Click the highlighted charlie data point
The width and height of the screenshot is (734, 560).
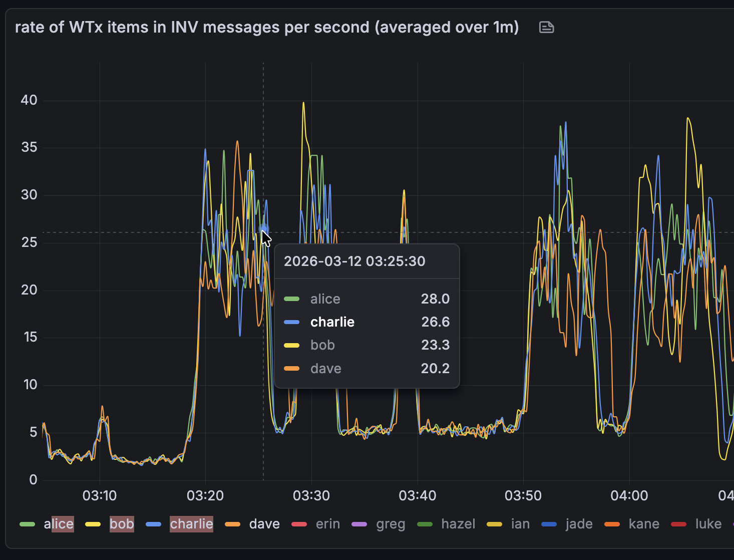pos(264,229)
